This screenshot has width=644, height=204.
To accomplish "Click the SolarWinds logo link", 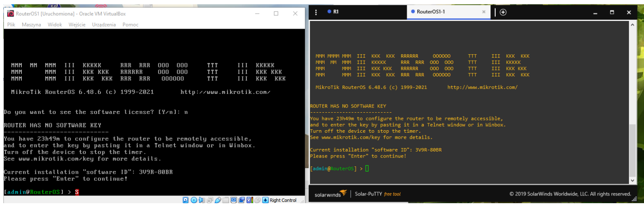I will [328, 194].
